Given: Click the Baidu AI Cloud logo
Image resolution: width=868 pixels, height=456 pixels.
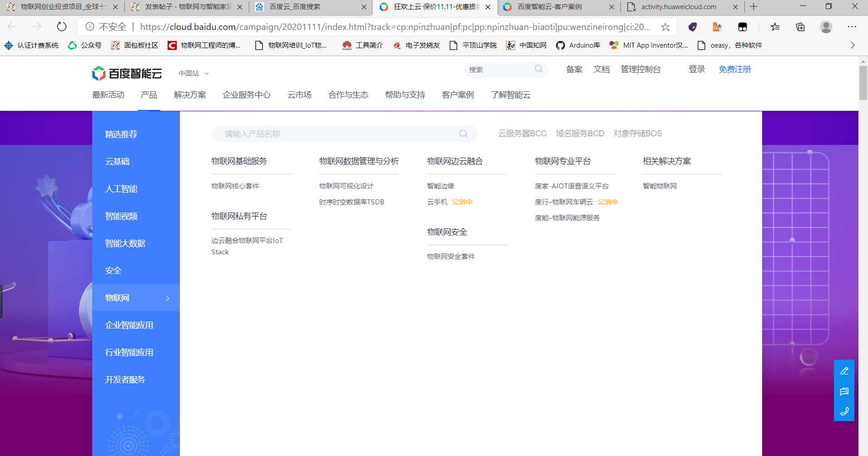Looking at the screenshot, I should point(127,73).
